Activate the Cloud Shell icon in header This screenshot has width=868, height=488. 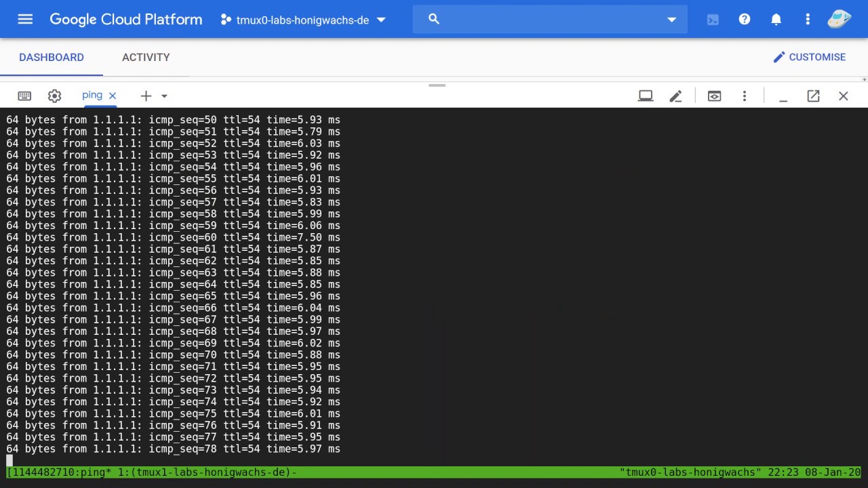coord(713,20)
